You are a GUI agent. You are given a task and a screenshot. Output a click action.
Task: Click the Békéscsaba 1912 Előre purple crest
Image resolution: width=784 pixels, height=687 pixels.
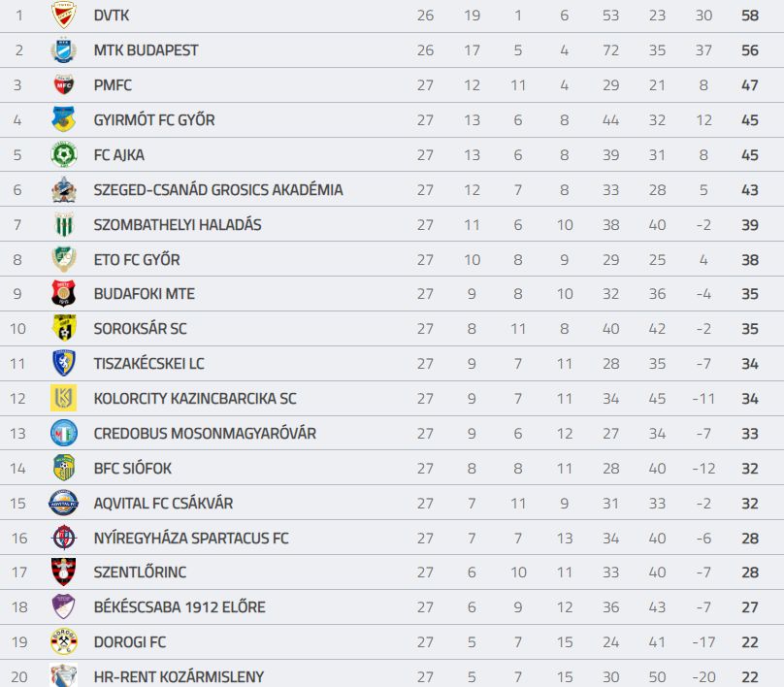pos(63,606)
